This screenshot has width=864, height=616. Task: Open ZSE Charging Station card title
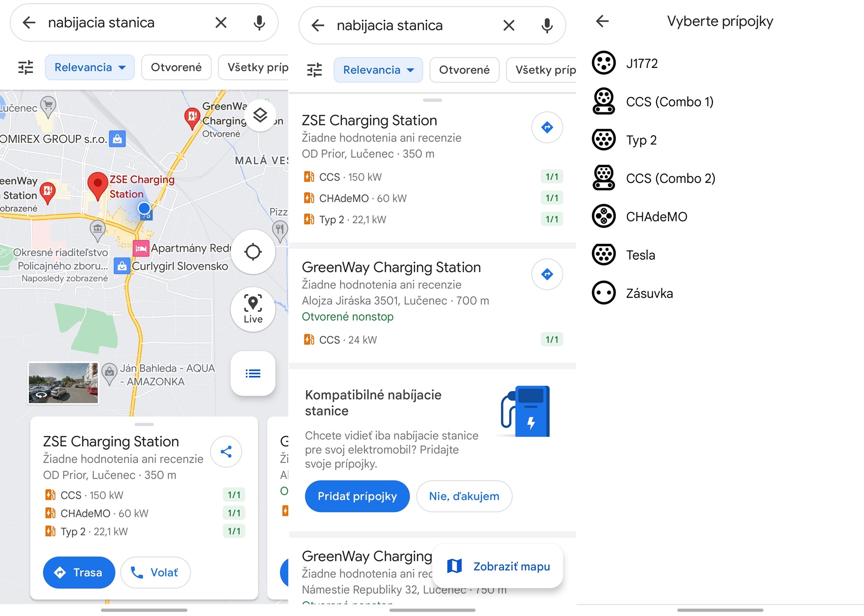pos(111,441)
